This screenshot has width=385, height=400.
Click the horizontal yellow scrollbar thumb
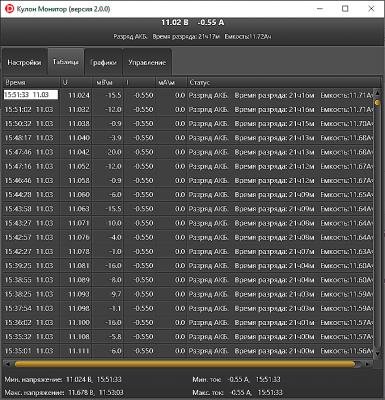point(185,364)
